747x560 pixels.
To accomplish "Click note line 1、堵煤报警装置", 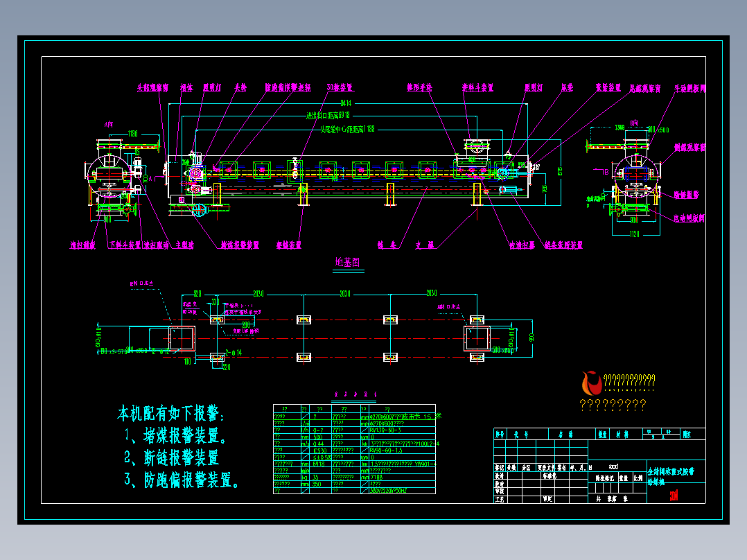I will coord(176,436).
